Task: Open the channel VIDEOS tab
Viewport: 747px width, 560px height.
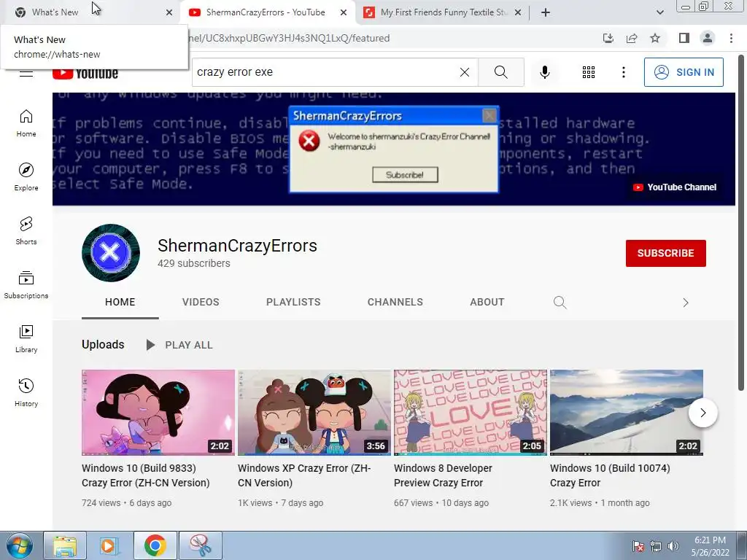Action: click(201, 303)
